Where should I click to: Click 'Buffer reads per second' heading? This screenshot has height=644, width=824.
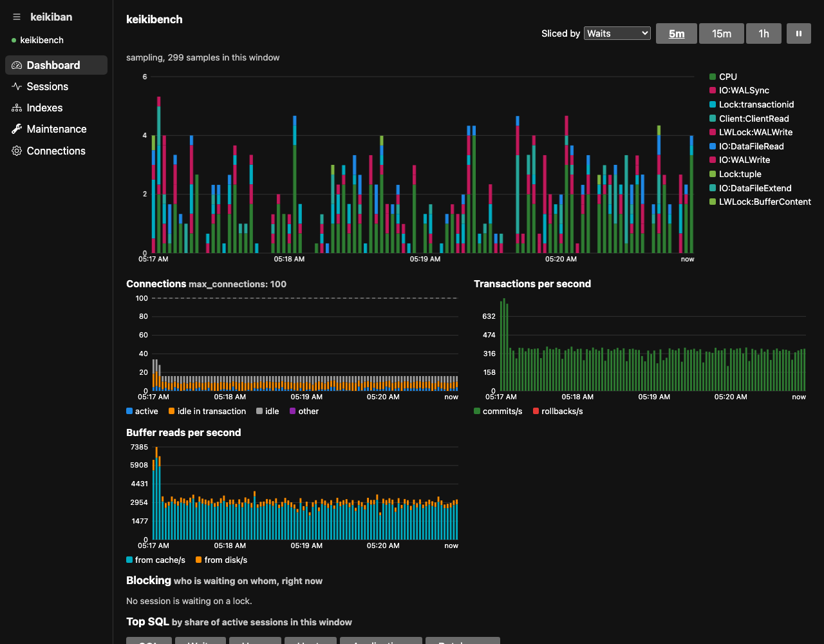coord(183,433)
